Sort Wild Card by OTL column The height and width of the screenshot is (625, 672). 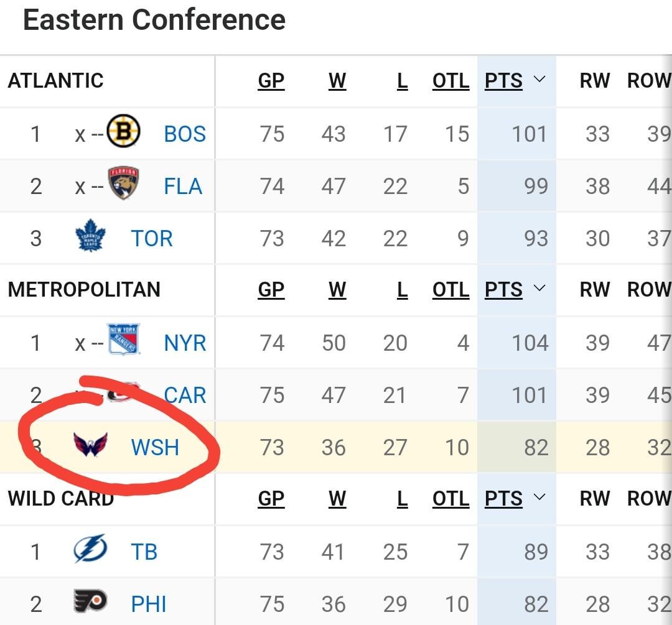click(x=450, y=499)
